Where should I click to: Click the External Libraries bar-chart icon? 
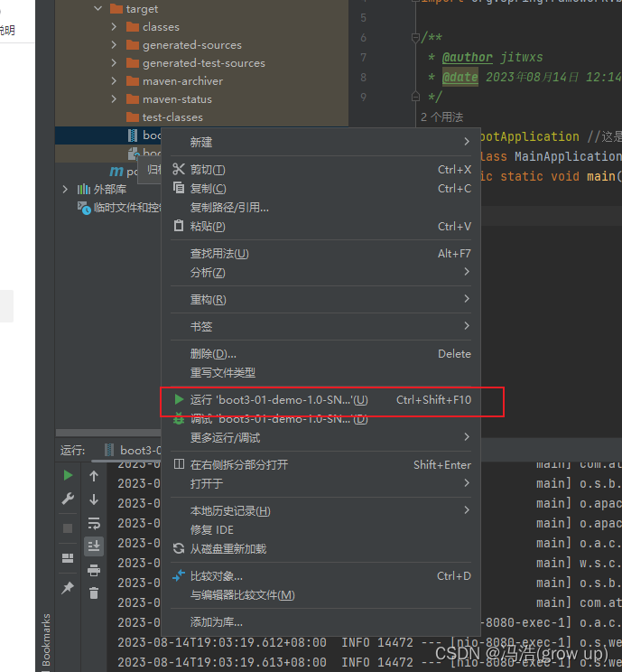pos(84,189)
